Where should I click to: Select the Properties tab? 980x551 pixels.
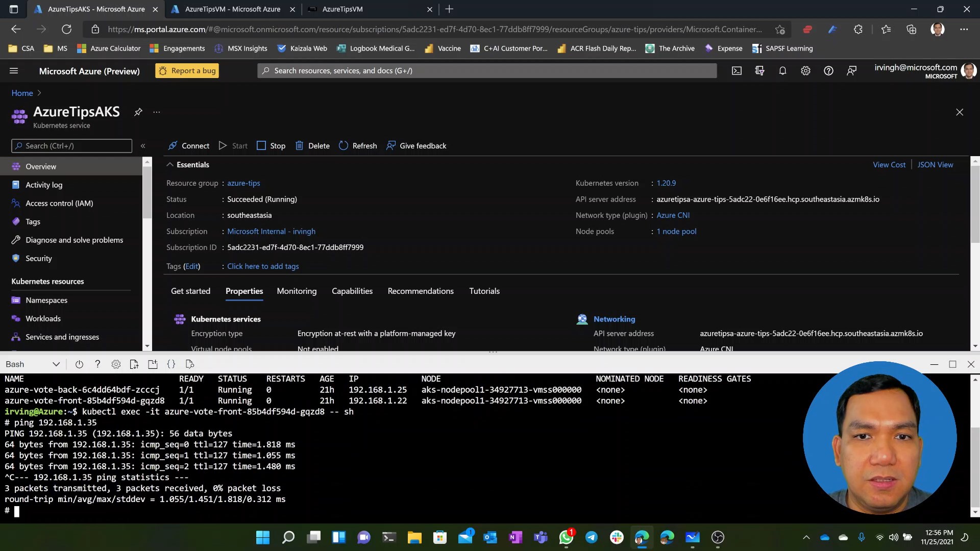click(x=244, y=291)
